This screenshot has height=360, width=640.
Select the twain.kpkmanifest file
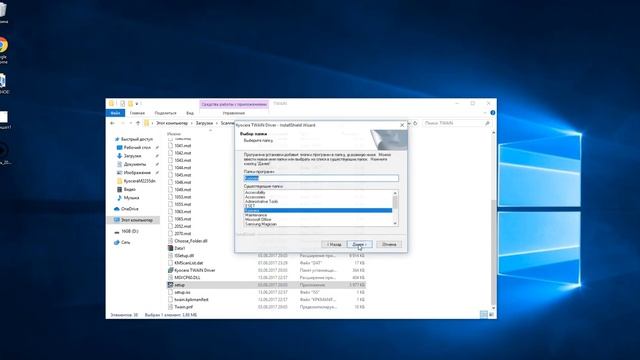pos(191,300)
